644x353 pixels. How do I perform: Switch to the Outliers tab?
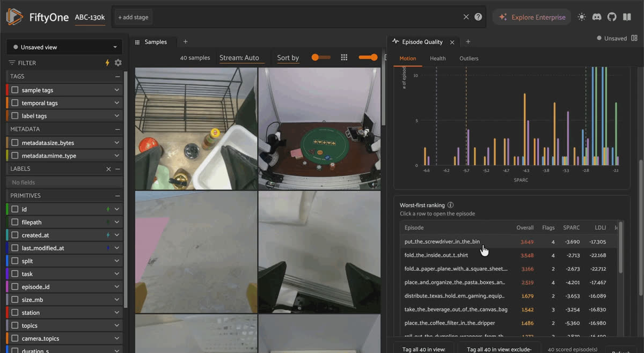(x=469, y=58)
